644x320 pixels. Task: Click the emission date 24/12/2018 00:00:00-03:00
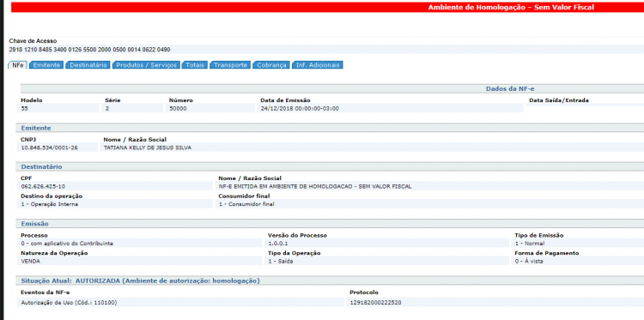300,109
